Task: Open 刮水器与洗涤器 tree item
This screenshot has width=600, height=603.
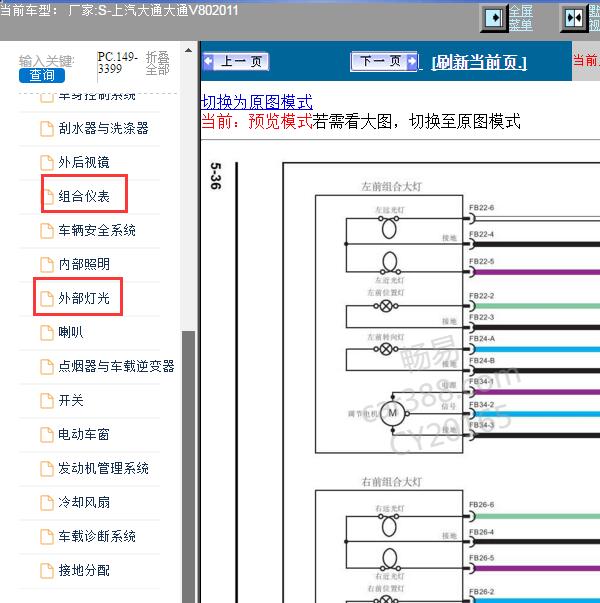Action: point(103,128)
